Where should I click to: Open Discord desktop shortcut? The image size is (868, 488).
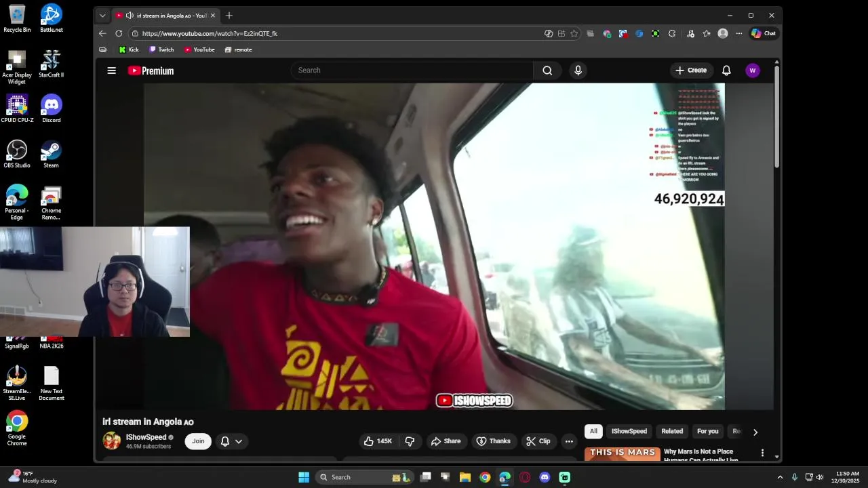(52, 108)
